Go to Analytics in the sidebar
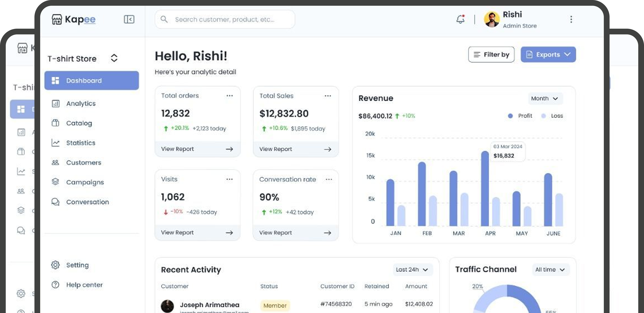This screenshot has width=644, height=313. [x=81, y=103]
